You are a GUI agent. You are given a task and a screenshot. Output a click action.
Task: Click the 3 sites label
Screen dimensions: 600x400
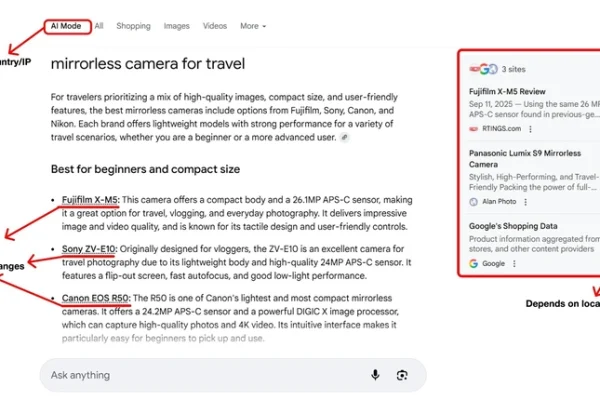pyautogui.click(x=513, y=69)
